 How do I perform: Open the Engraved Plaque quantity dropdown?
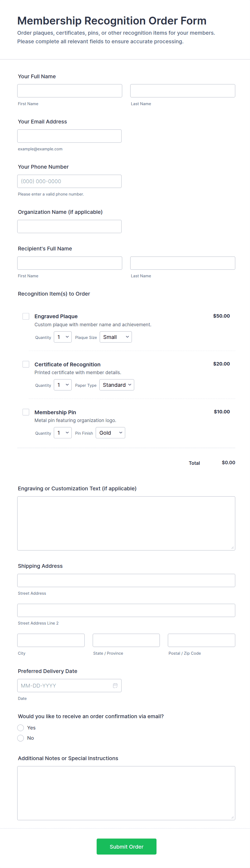click(x=63, y=337)
